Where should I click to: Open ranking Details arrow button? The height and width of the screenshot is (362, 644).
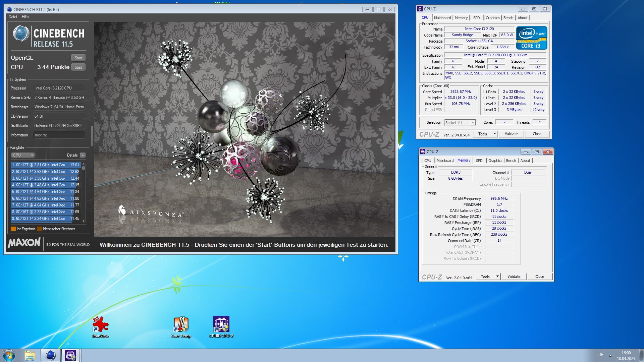[x=83, y=155]
